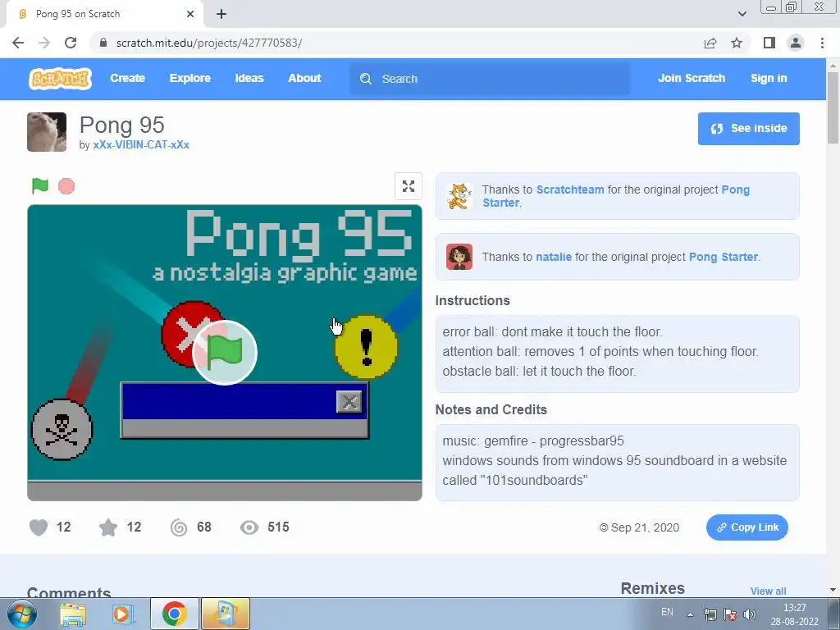Open natalie's Pong Starter project link
The width and height of the screenshot is (840, 630).
click(724, 257)
